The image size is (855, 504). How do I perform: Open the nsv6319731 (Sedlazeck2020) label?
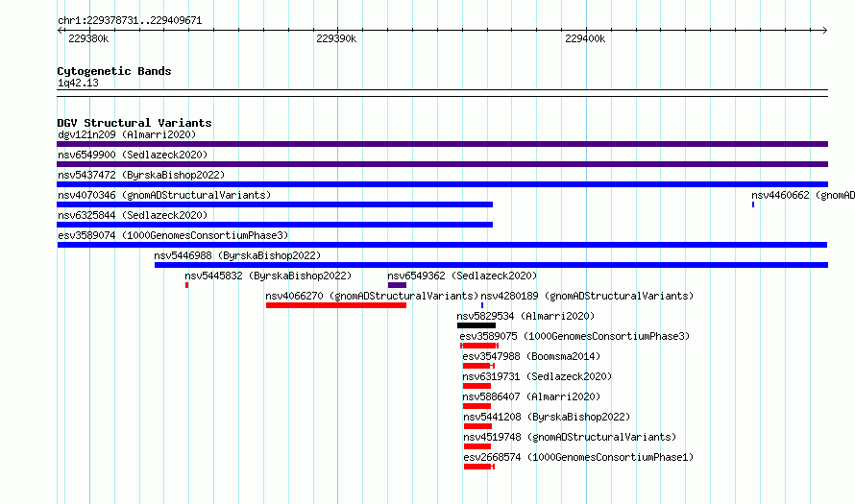(x=537, y=376)
